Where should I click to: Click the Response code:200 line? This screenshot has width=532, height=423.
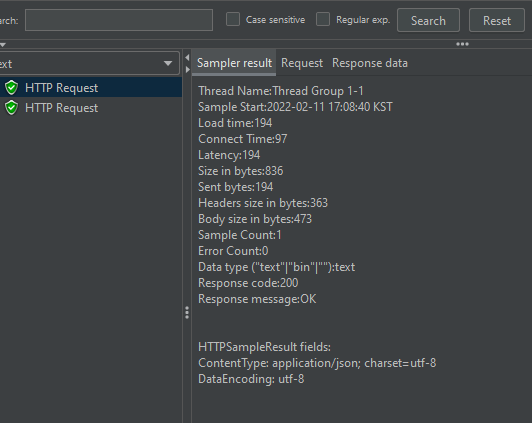[248, 283]
